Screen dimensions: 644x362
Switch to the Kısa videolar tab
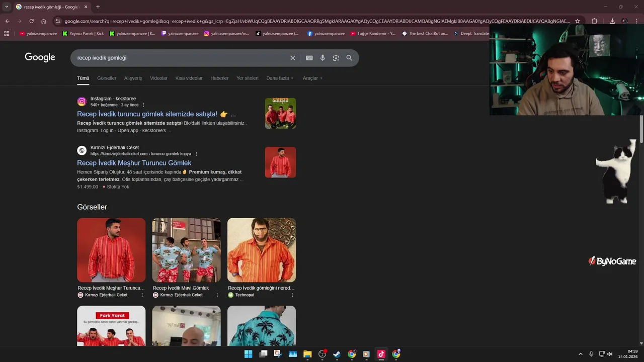[189, 78]
